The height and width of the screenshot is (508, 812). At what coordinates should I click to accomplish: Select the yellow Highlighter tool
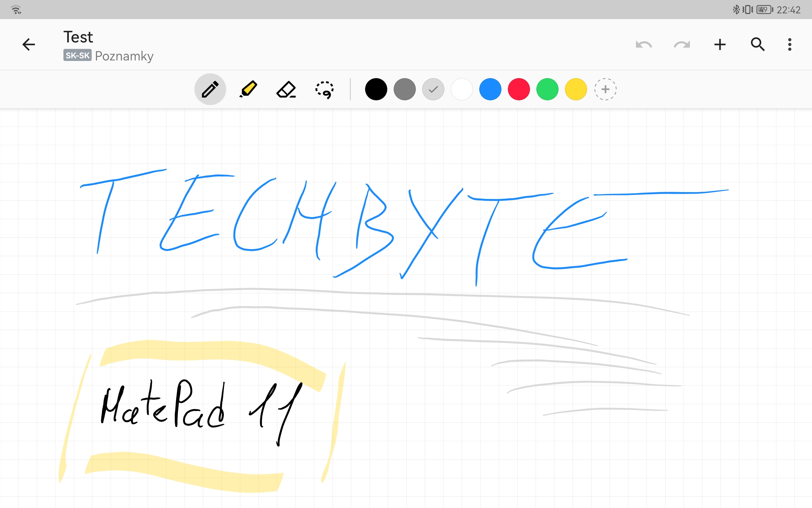tap(248, 89)
